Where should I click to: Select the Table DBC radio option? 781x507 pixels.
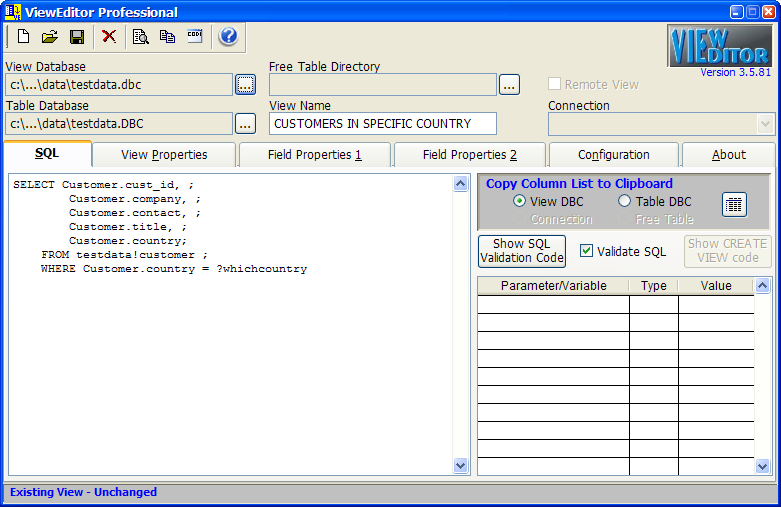[x=624, y=201]
